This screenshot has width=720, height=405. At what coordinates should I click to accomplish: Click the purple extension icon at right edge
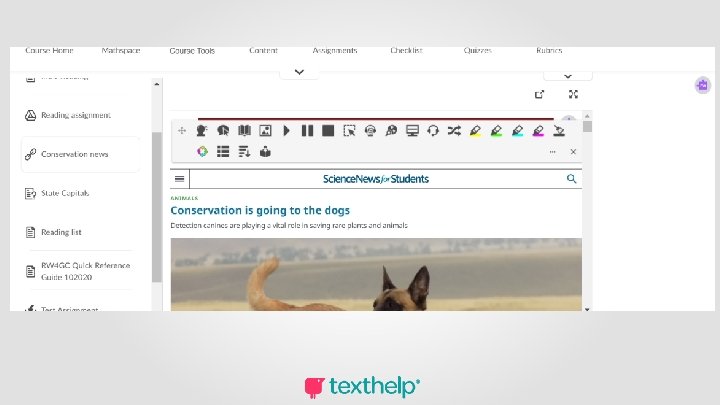[x=703, y=85]
